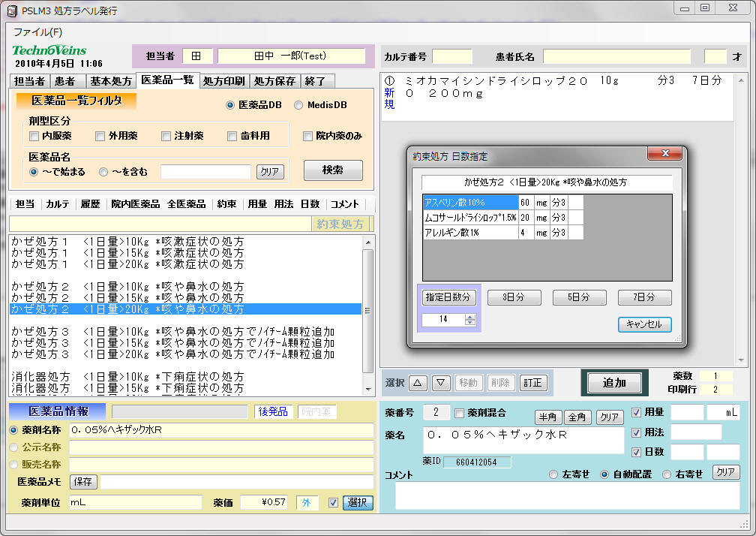Open the ファイル(F) menu
756x536 pixels.
(x=37, y=32)
